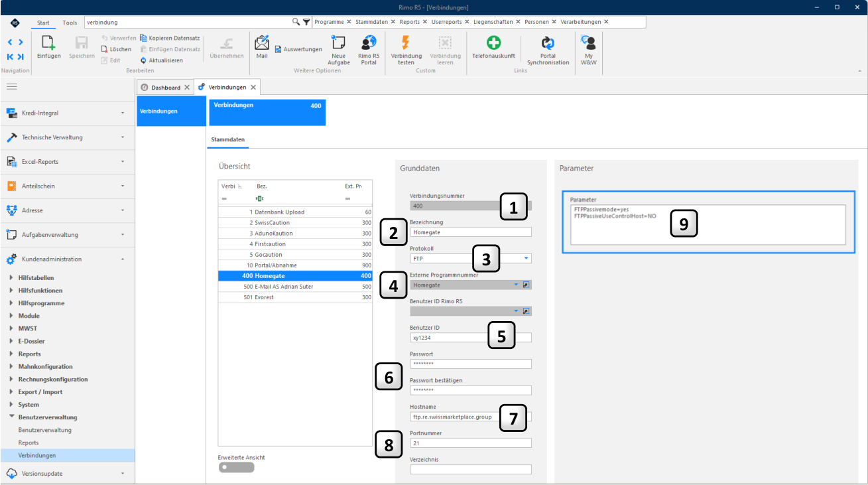
Task: Jump to the first record arrow
Action: pos(11,56)
